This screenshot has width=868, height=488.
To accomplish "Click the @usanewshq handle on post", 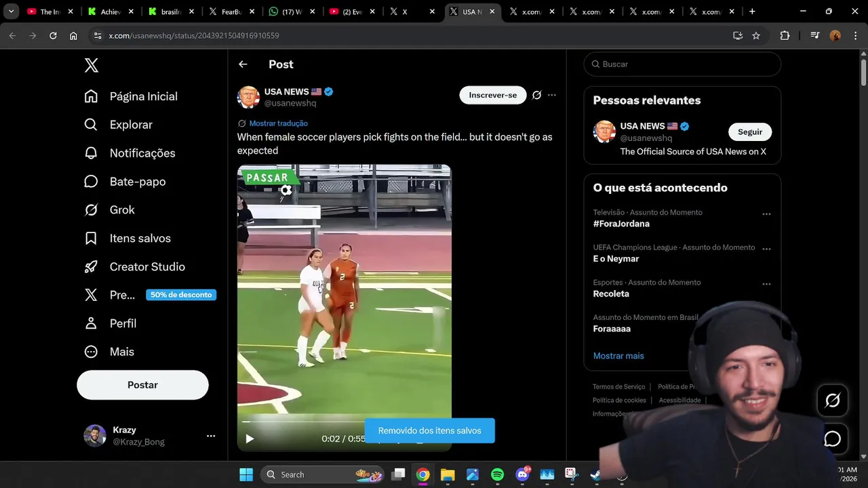I will (290, 103).
